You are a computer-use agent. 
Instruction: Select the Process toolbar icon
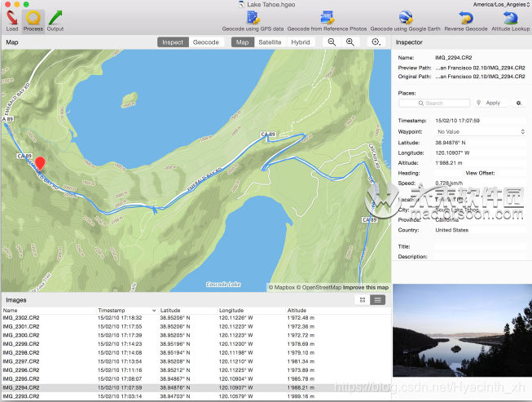tap(33, 18)
